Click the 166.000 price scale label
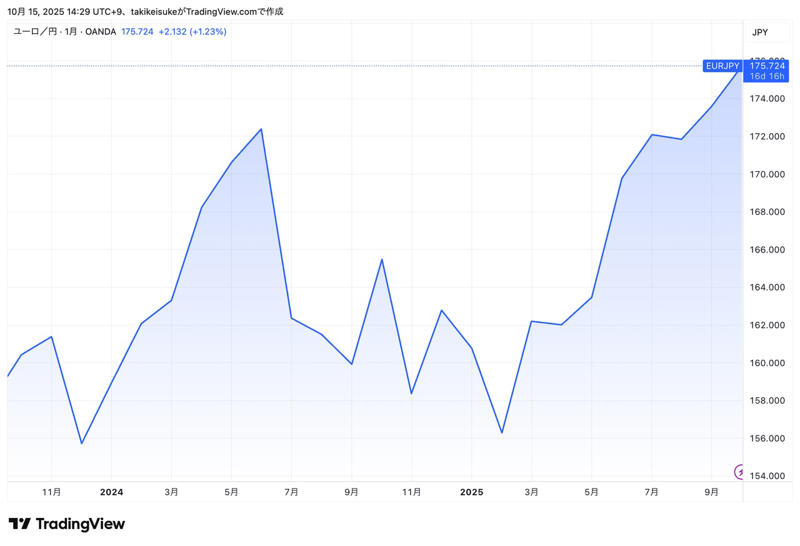 click(767, 250)
